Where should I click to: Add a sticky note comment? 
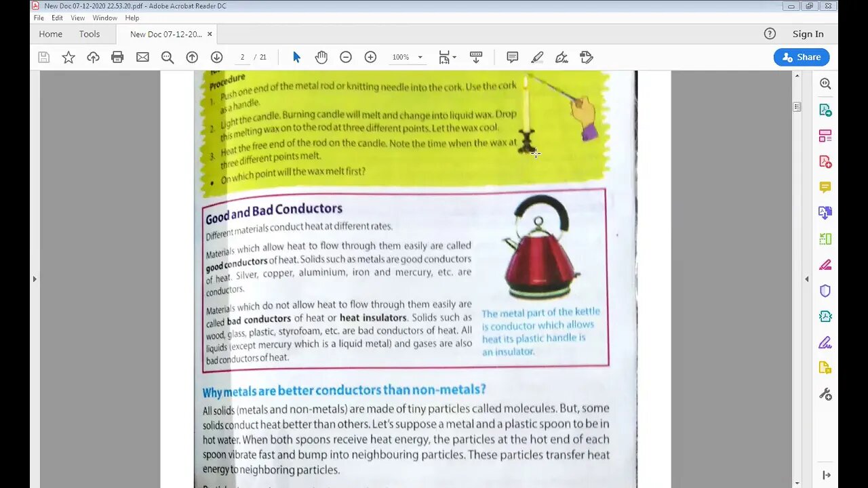point(513,58)
